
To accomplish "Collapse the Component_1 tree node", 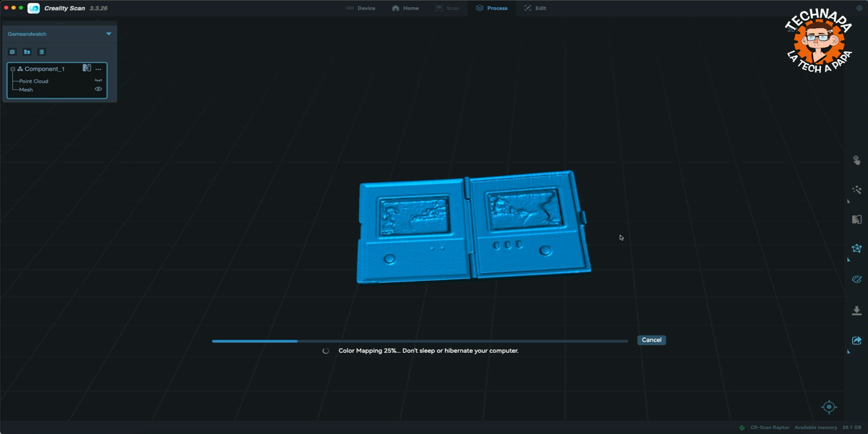I will 13,69.
